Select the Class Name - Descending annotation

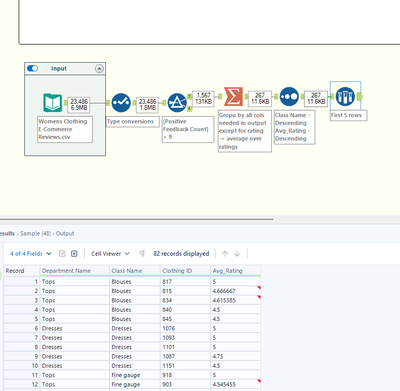click(294, 127)
